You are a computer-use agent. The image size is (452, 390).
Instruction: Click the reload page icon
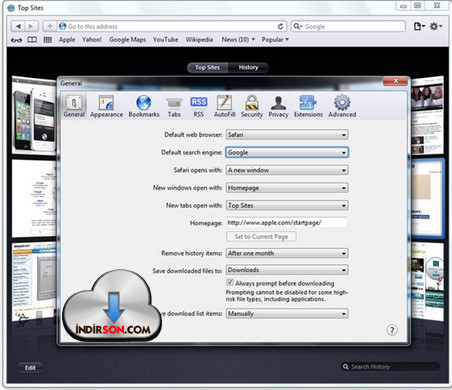point(281,26)
